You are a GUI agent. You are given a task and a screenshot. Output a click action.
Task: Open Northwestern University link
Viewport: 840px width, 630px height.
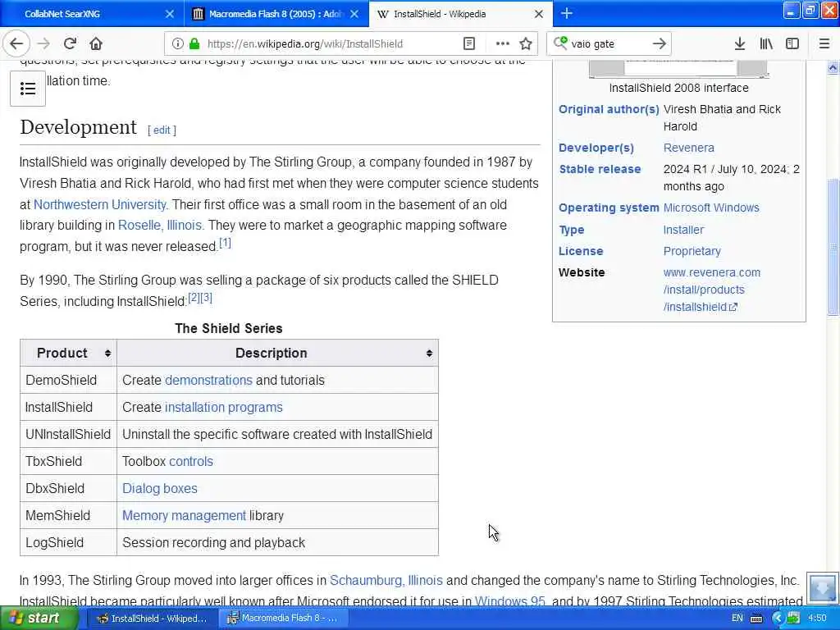99,204
